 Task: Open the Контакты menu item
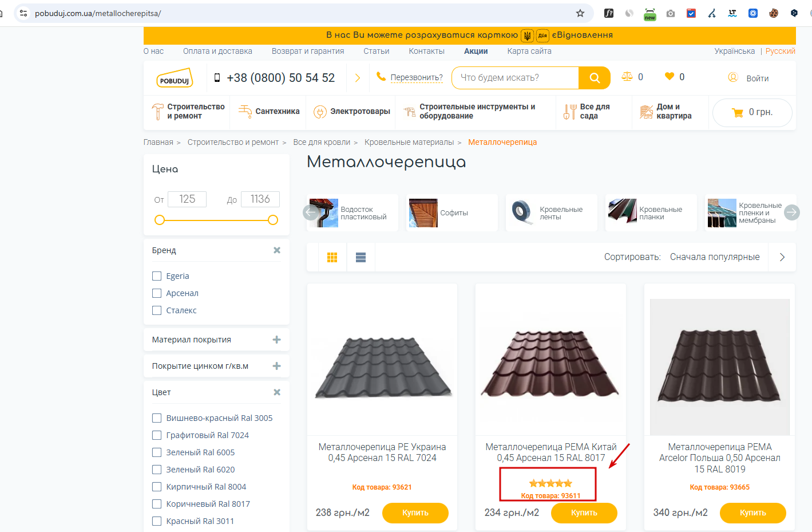426,51
